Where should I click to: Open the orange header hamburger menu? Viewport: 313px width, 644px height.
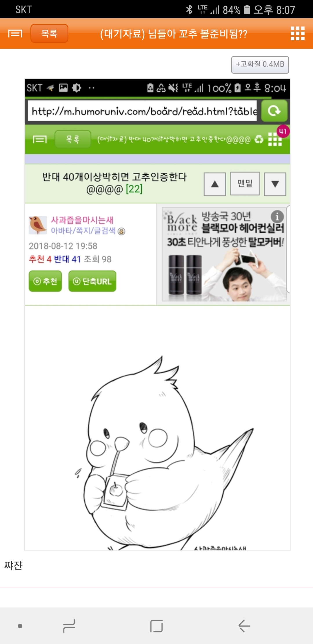[x=15, y=34]
